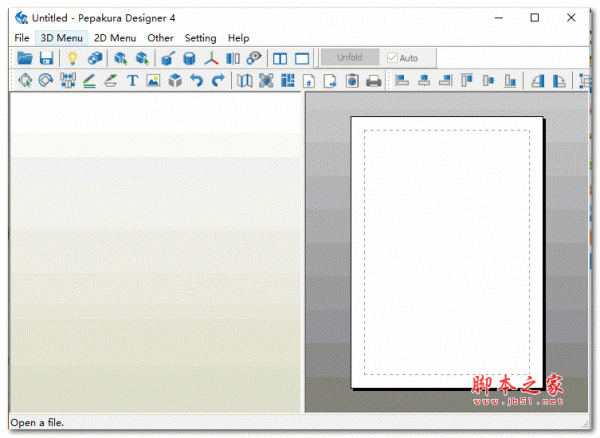This screenshot has height=438, width=600.
Task: Click the Undo arrow icon
Action: 197,80
